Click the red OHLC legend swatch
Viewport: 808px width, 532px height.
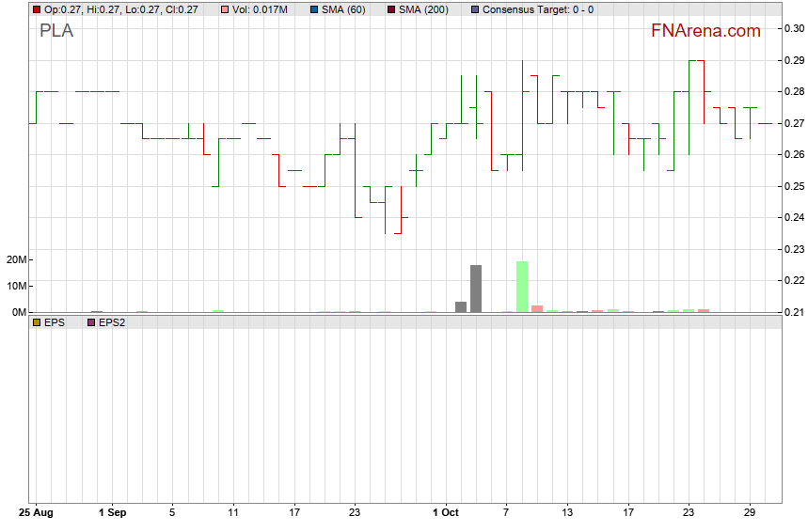(37, 9)
